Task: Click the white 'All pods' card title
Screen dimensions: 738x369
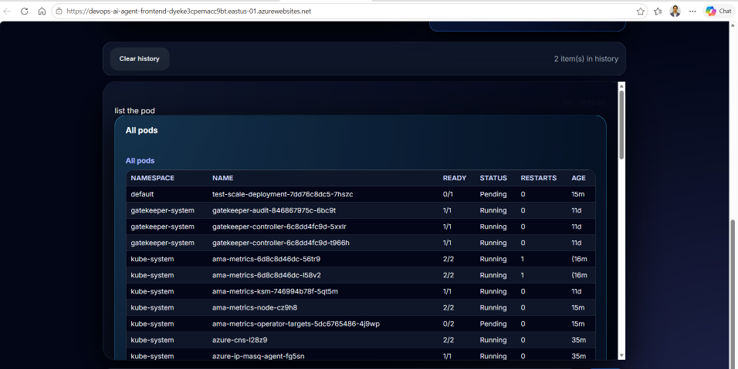Action: coord(142,130)
